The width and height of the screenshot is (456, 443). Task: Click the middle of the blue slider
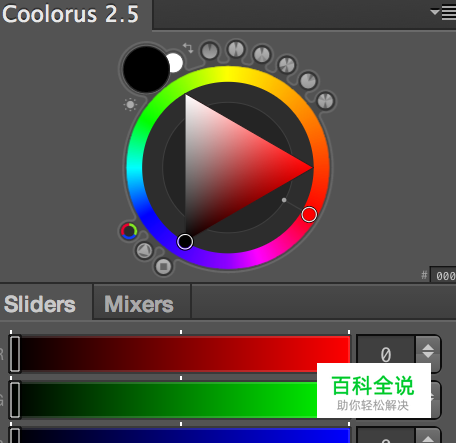pyautogui.click(x=180, y=435)
